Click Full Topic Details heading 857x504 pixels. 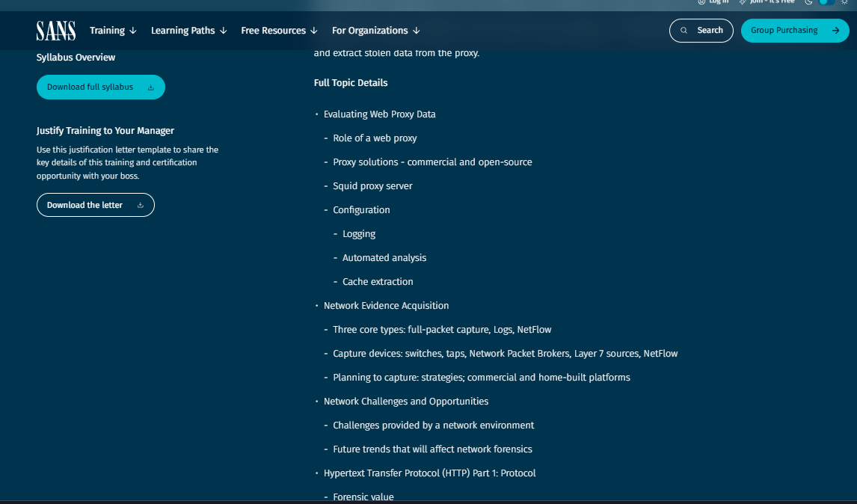pyautogui.click(x=351, y=82)
